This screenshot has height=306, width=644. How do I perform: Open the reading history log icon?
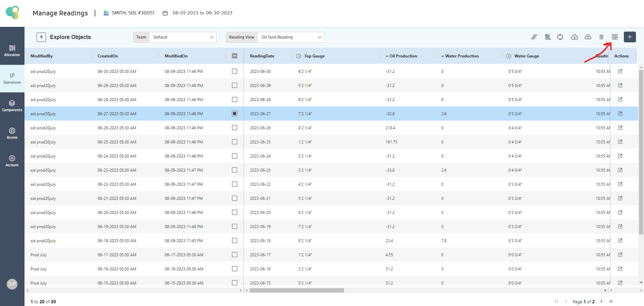pyautogui.click(x=614, y=37)
